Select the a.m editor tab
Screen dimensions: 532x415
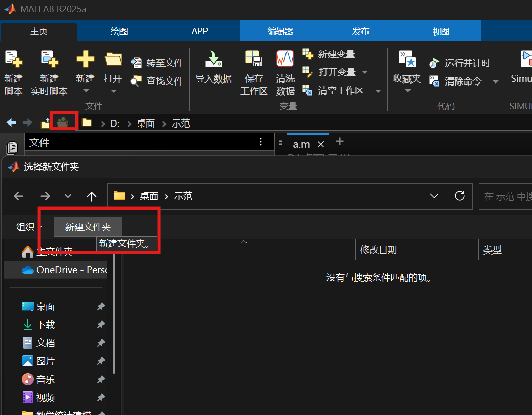pyautogui.click(x=301, y=145)
